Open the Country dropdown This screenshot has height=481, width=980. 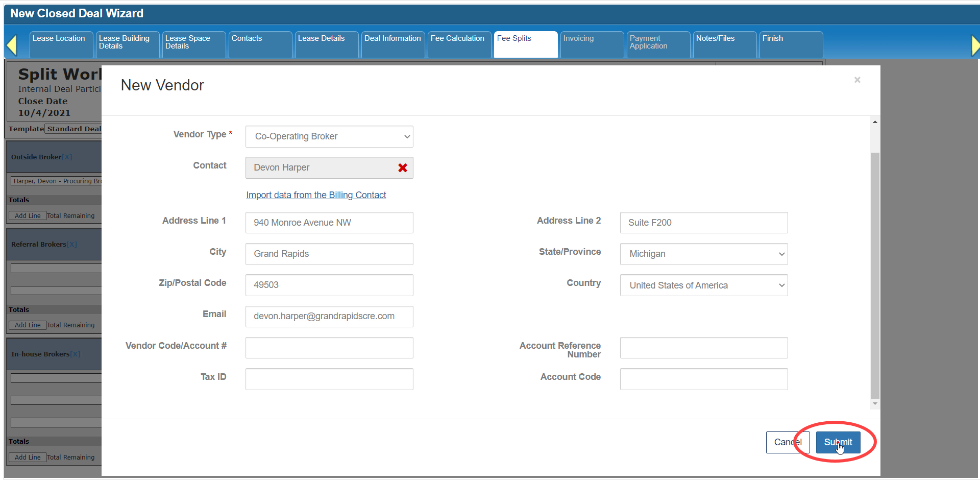(x=703, y=285)
